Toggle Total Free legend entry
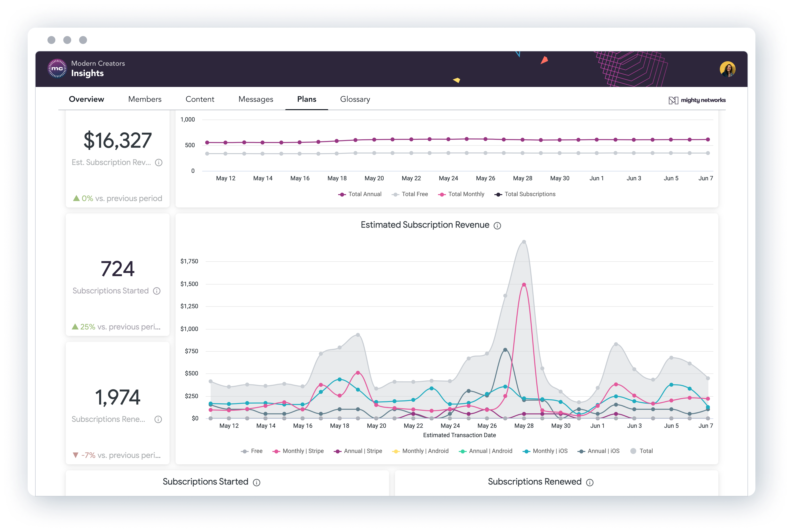 (410, 194)
